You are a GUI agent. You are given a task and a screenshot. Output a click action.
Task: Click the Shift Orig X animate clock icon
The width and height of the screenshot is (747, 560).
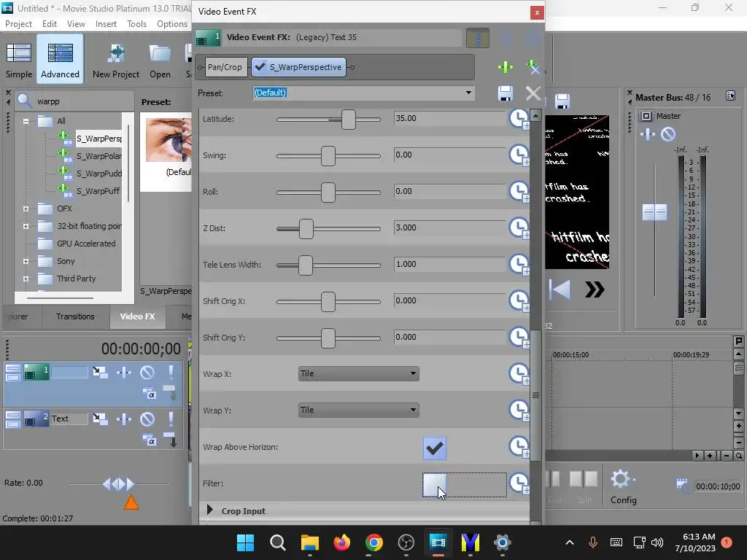[519, 301]
